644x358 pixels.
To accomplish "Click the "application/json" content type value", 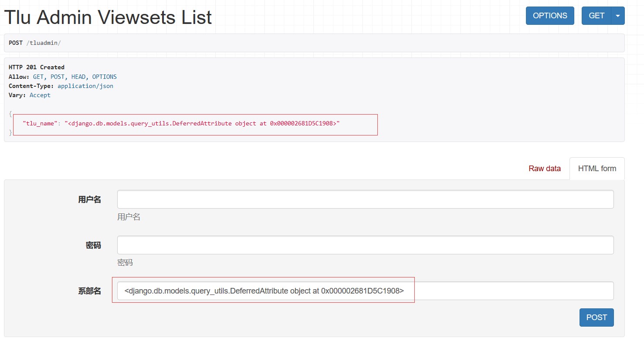I will pos(85,86).
